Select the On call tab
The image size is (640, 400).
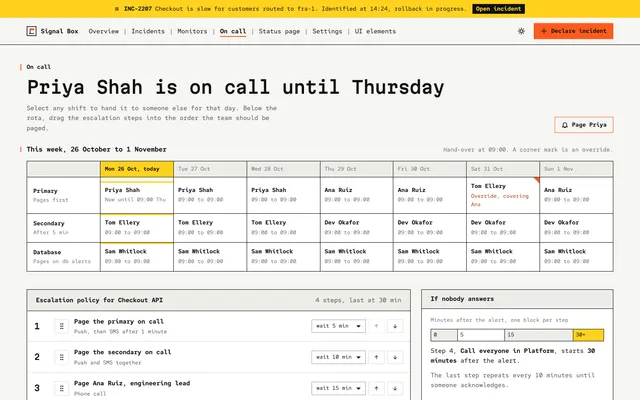click(233, 31)
